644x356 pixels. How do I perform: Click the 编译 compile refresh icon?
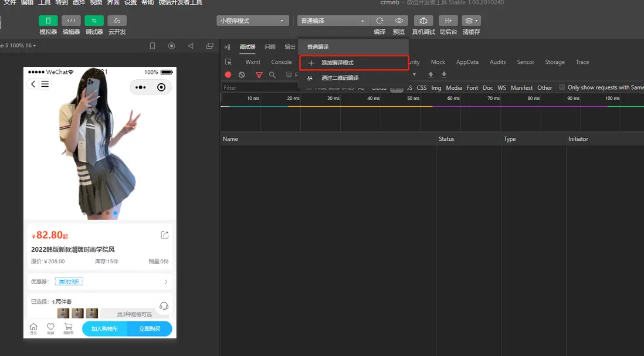(x=379, y=21)
